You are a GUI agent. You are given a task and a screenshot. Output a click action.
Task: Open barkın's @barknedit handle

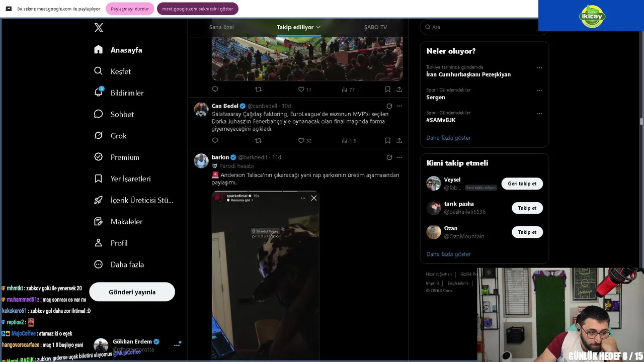coord(253,157)
